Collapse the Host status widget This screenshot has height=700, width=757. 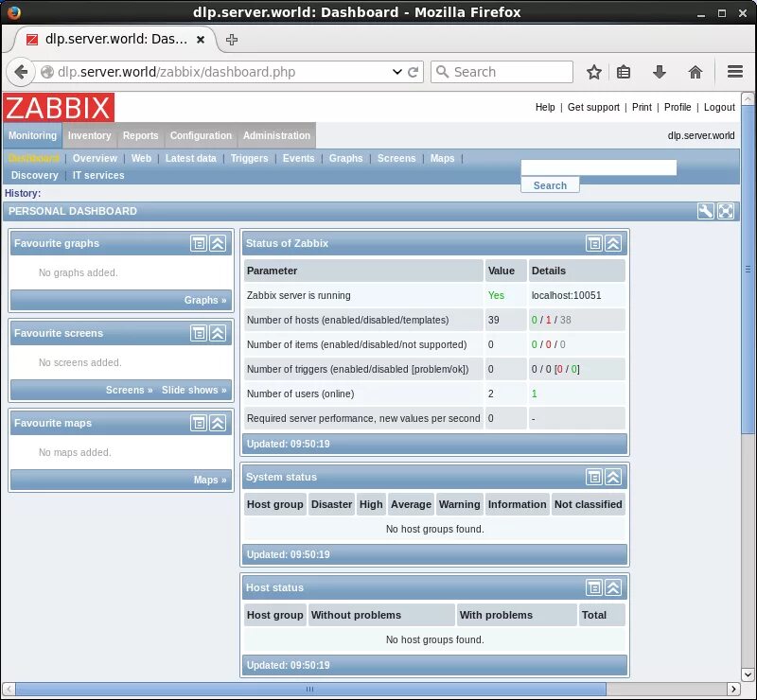click(613, 587)
